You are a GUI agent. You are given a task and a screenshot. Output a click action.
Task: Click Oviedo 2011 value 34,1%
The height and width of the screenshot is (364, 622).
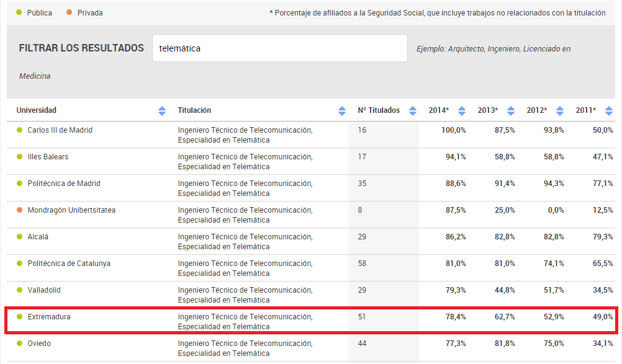tap(603, 343)
